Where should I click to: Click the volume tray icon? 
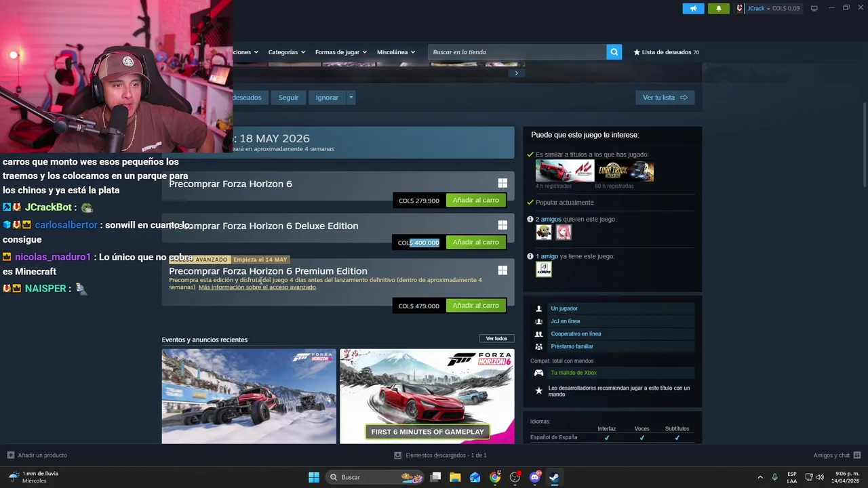point(821,477)
